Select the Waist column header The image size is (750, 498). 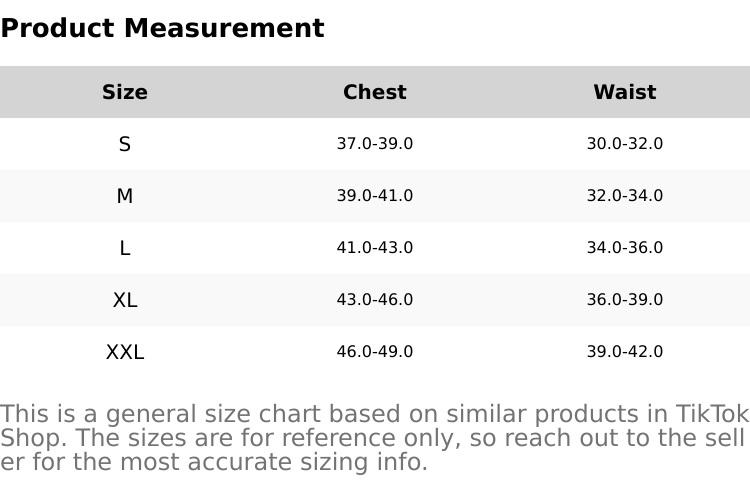(x=625, y=92)
